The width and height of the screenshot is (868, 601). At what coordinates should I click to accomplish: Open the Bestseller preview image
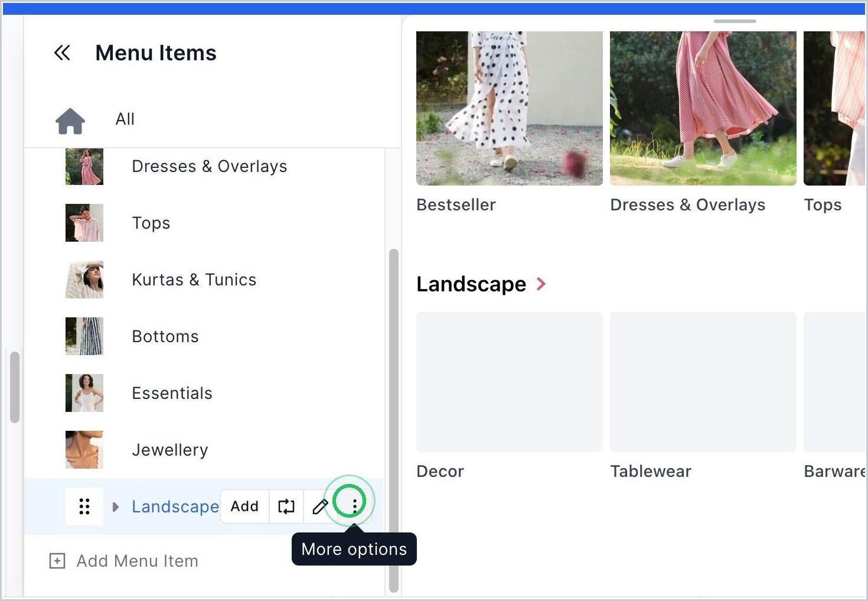510,108
